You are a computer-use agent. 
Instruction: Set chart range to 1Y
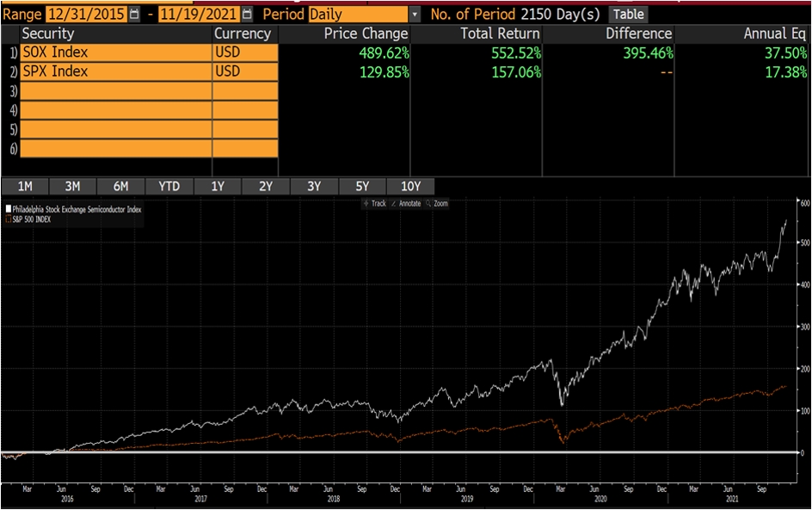click(x=218, y=187)
